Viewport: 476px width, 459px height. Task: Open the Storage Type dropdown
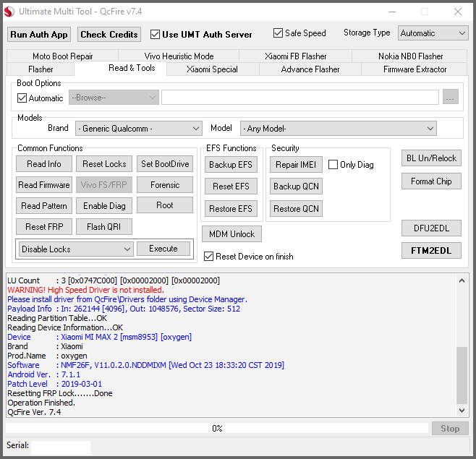(x=433, y=33)
